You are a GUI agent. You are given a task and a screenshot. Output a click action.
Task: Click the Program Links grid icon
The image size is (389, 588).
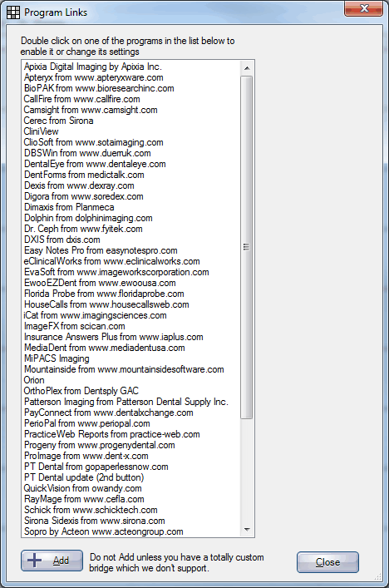(13, 12)
